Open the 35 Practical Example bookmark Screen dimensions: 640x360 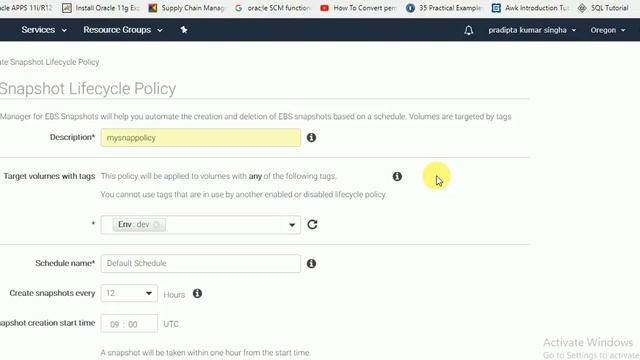tap(444, 8)
